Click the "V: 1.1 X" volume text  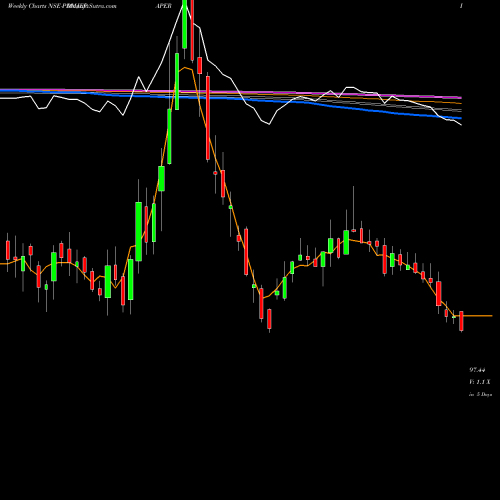pos(480,382)
